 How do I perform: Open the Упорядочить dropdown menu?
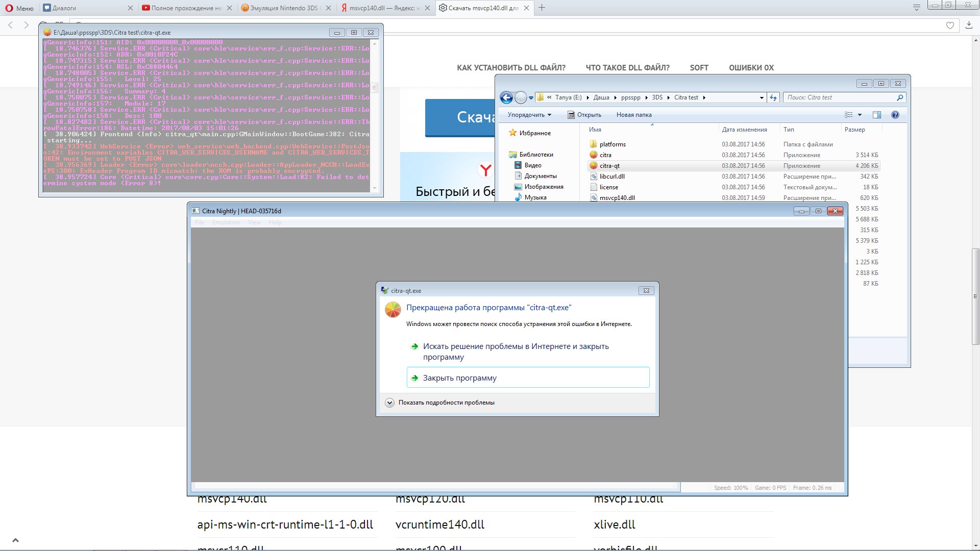click(x=529, y=115)
